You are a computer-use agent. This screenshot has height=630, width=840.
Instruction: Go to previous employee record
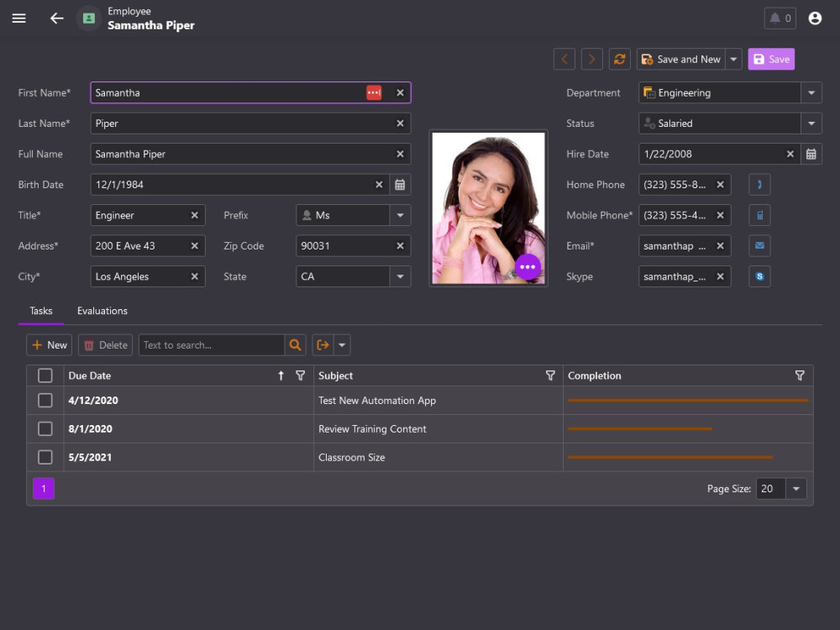(x=564, y=59)
